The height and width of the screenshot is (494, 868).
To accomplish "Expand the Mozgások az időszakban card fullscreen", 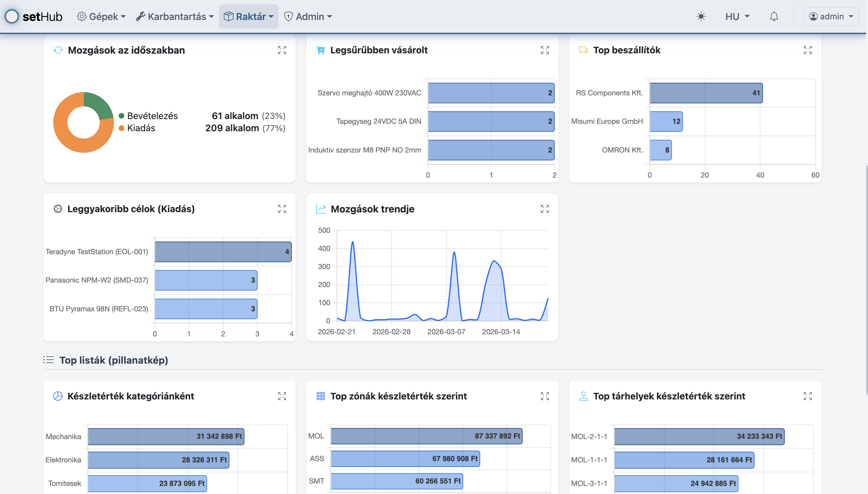I will click(282, 50).
